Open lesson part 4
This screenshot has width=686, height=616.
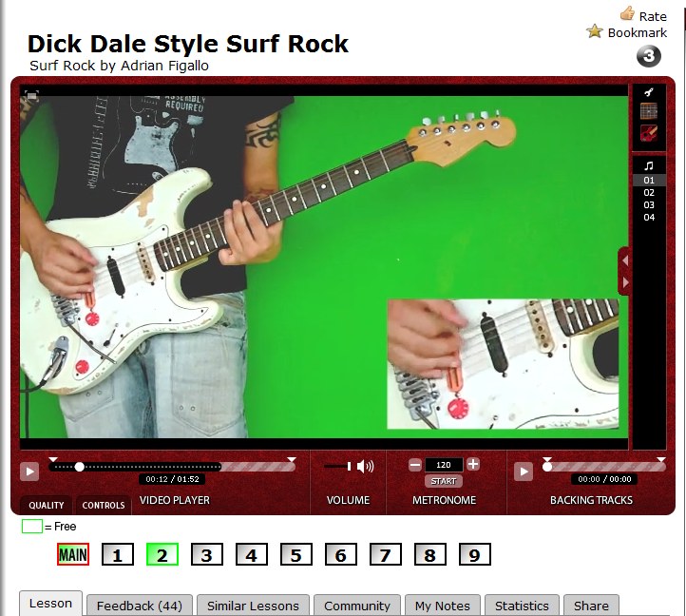coord(252,555)
